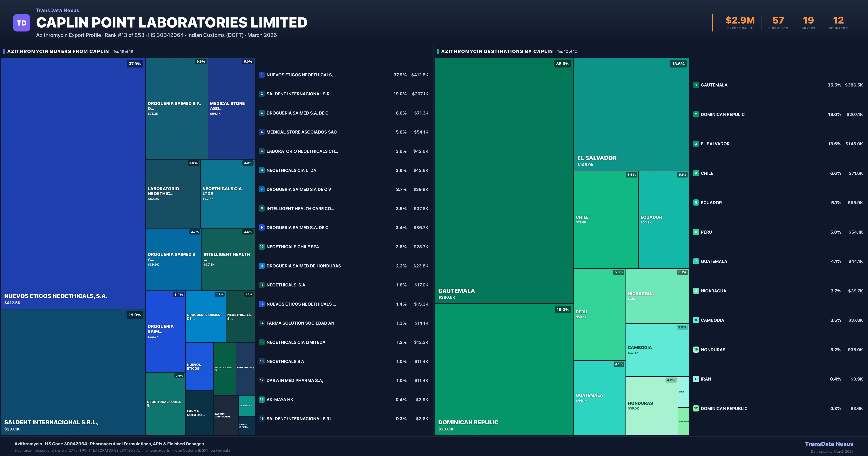Click rank badge 18 next to AK-MAYA HK
Screen dimensions: 868x456
pos(262,399)
